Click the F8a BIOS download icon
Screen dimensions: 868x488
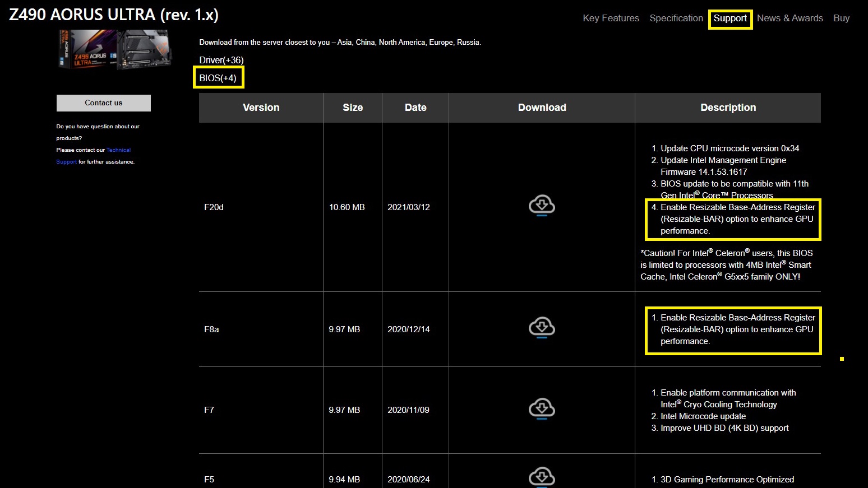[x=542, y=328]
